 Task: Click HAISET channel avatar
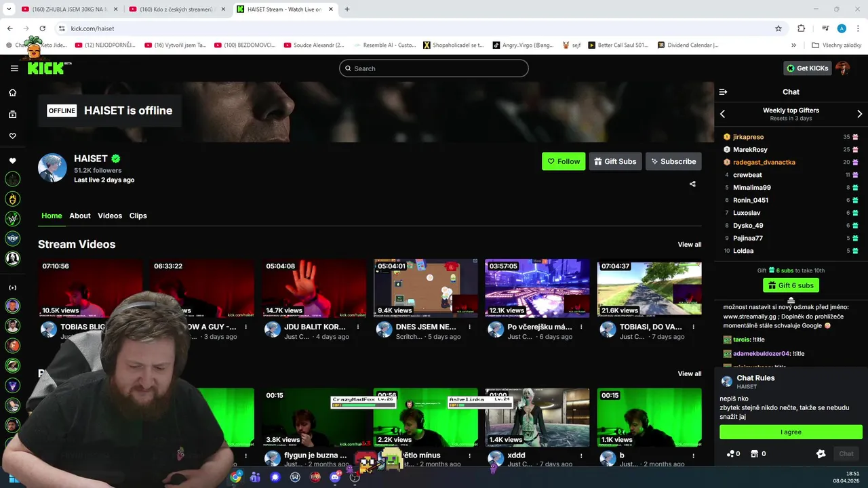(x=52, y=167)
